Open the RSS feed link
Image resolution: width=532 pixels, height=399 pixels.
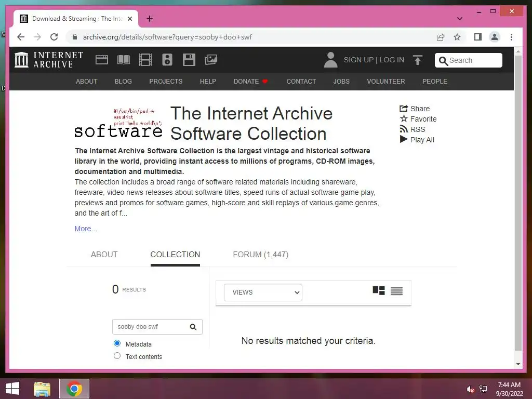click(412, 129)
